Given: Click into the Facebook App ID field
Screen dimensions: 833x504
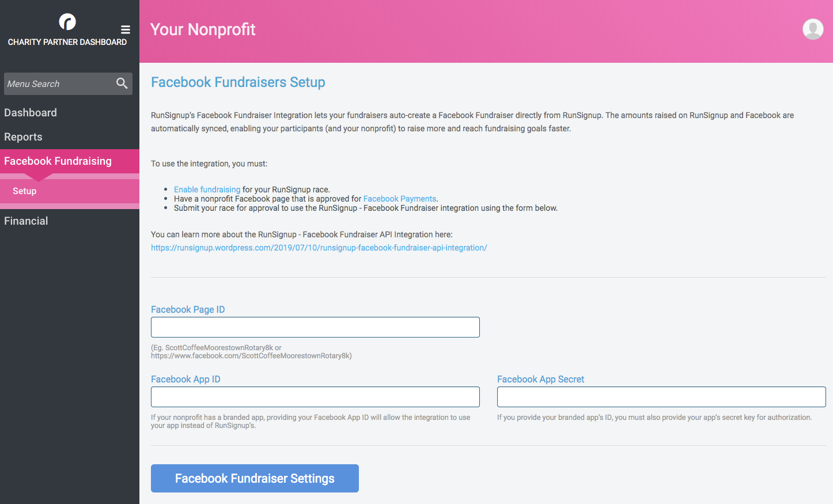Looking at the screenshot, I should [x=315, y=397].
